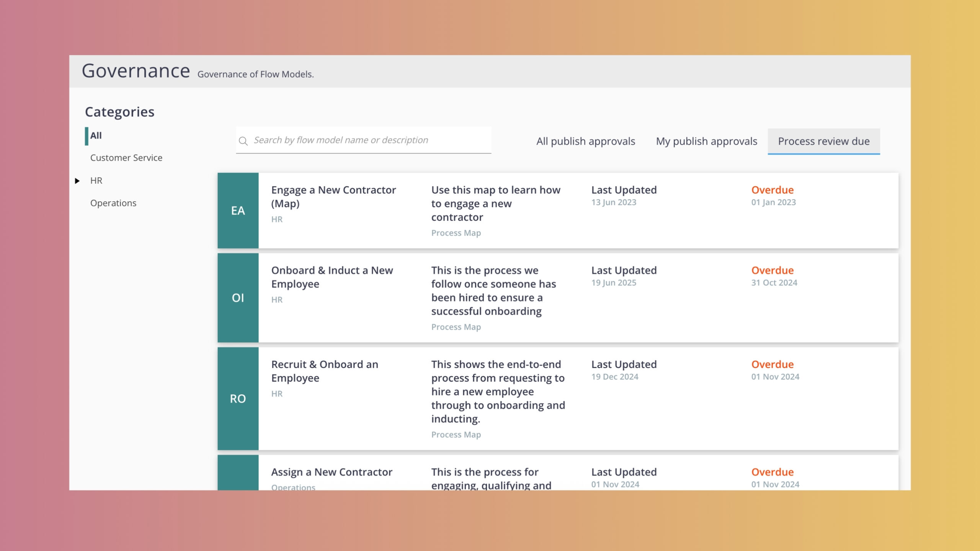Select the Operations category
This screenshot has height=551, width=980.
113,203
